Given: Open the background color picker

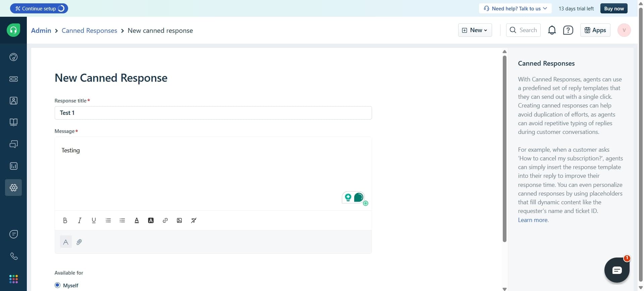Looking at the screenshot, I should 151,220.
